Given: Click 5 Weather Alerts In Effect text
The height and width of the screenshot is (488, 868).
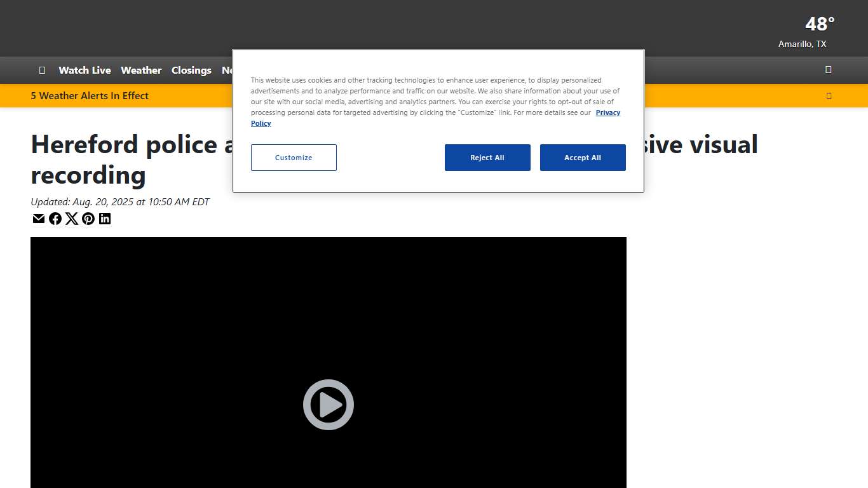Looking at the screenshot, I should [x=90, y=96].
